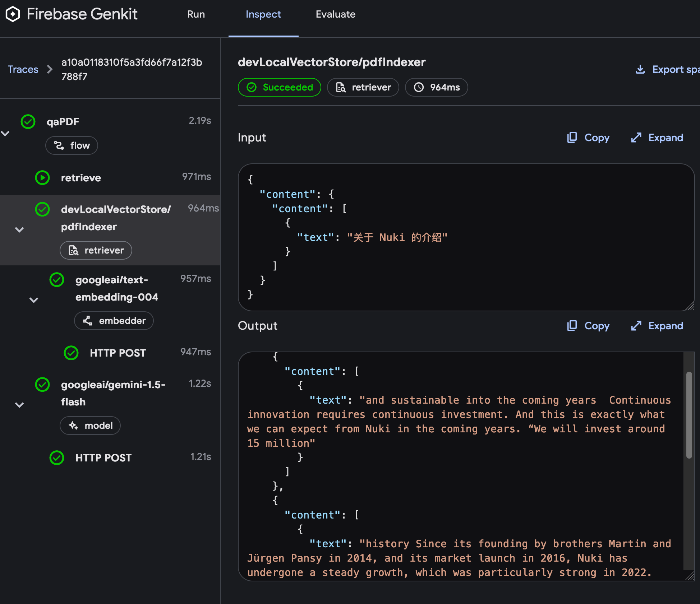This screenshot has height=604, width=700.
Task: Switch to the Run tab
Action: click(x=196, y=14)
